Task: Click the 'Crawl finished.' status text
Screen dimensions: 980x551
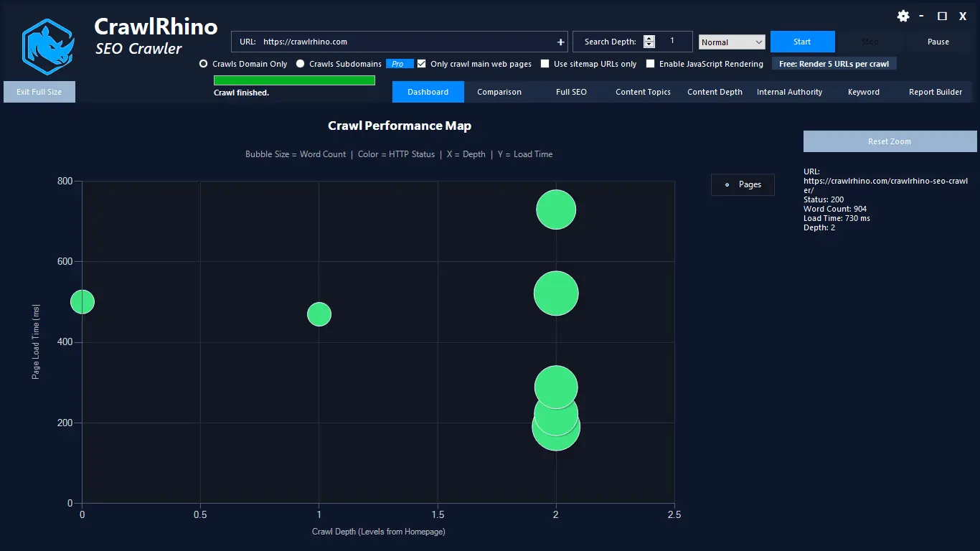Action: tap(241, 93)
